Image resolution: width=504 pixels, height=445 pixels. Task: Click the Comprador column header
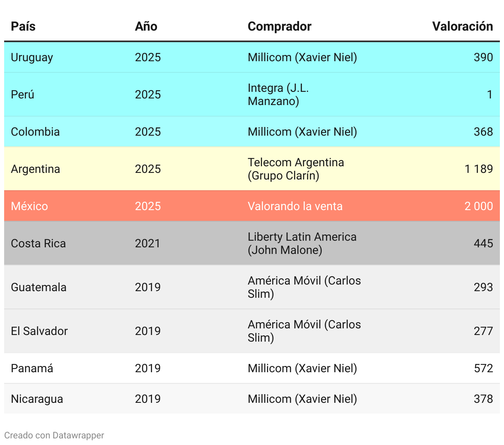279,26
